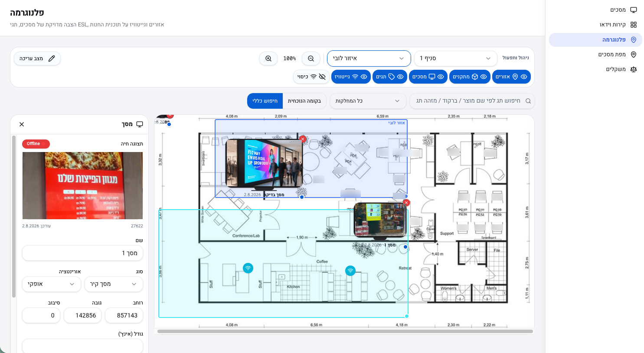Open the קירות וידאו sidebar item
The width and height of the screenshot is (644, 353).
pyautogui.click(x=595, y=25)
